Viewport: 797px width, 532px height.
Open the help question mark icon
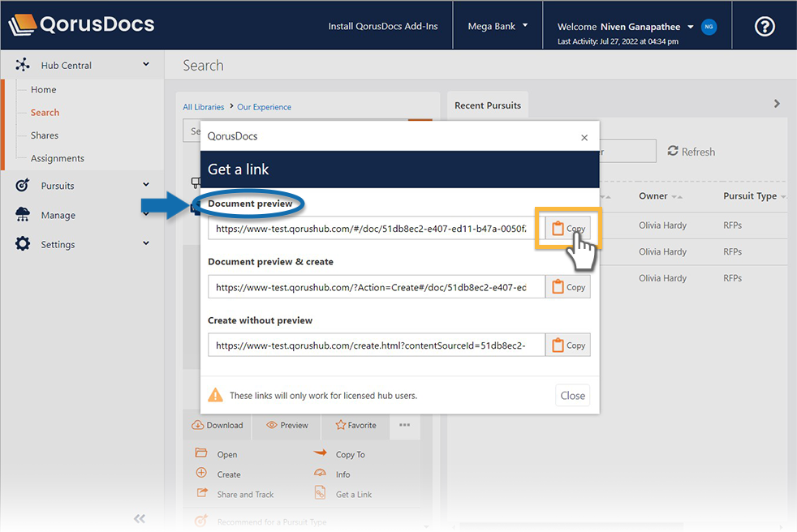(x=765, y=26)
